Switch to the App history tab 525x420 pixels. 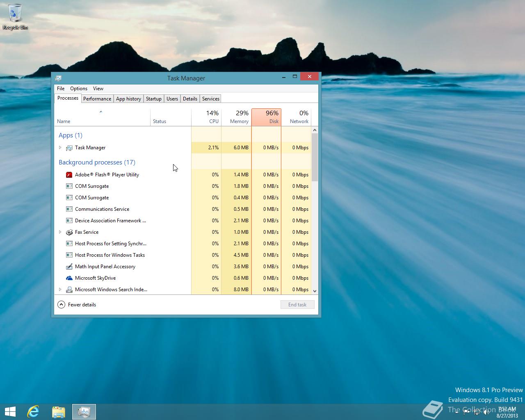pos(128,99)
